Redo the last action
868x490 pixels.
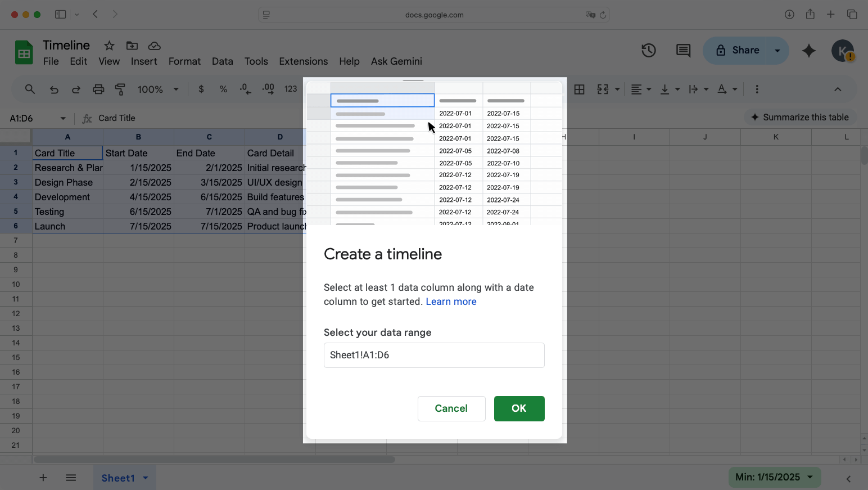[x=76, y=89]
